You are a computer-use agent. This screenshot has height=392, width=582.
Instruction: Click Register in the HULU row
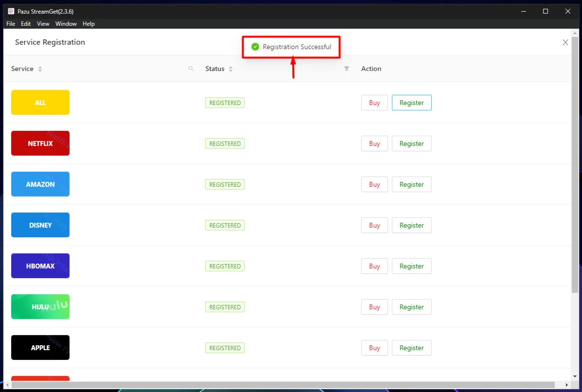click(x=412, y=307)
